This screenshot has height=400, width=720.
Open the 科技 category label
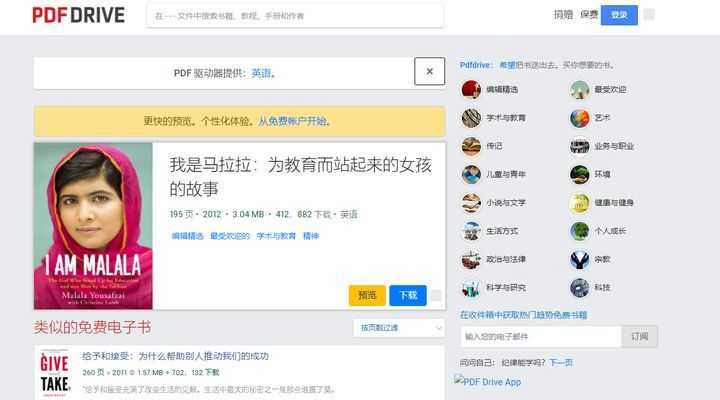coord(602,288)
